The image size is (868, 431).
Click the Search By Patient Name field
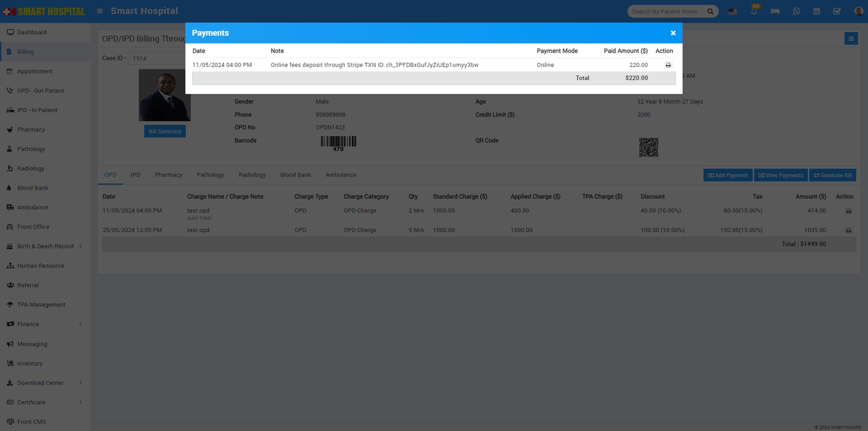pos(666,11)
